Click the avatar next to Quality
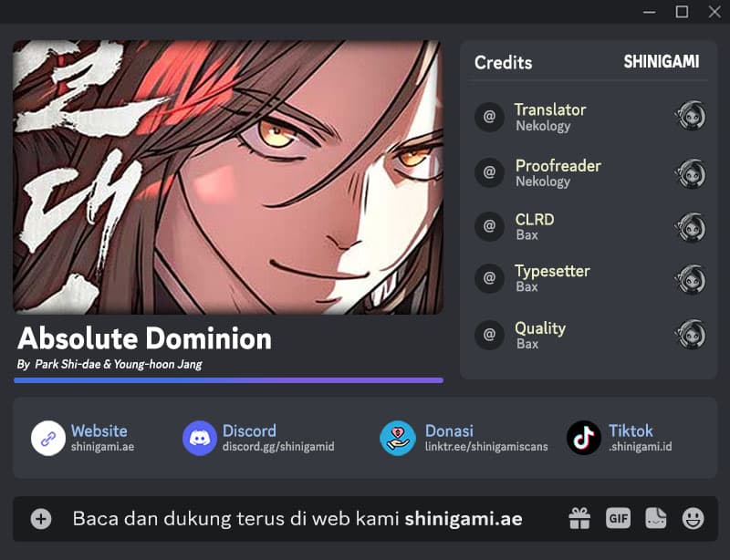730x560 pixels. pos(690,334)
